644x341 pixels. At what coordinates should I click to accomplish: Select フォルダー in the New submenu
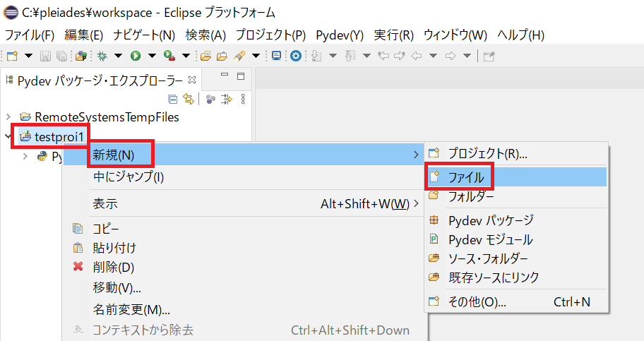tap(516, 196)
